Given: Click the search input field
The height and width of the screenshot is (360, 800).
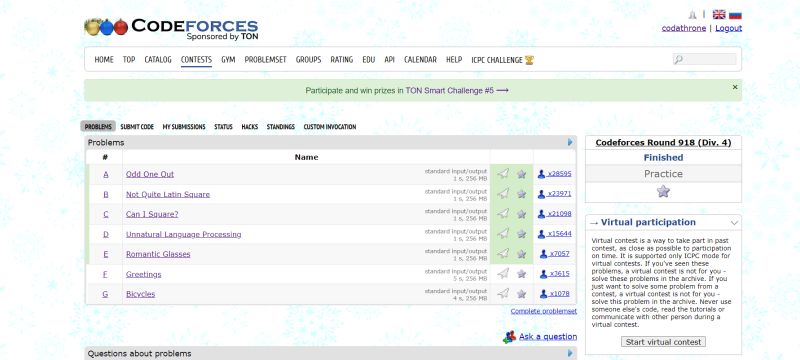Looking at the screenshot, I should (x=704, y=59).
